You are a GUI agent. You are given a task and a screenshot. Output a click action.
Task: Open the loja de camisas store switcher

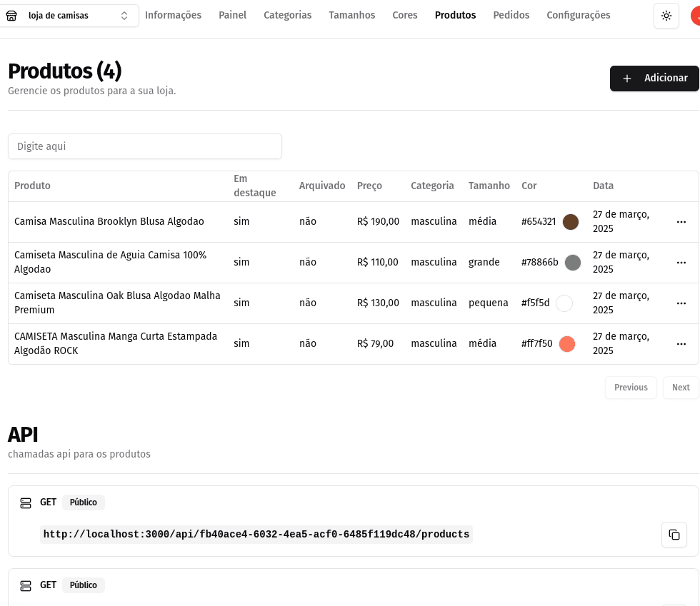(x=69, y=16)
